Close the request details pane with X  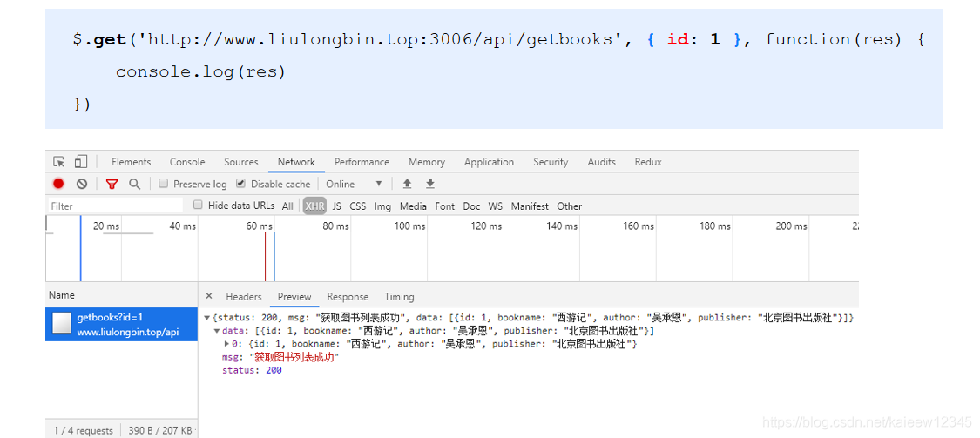[209, 296]
